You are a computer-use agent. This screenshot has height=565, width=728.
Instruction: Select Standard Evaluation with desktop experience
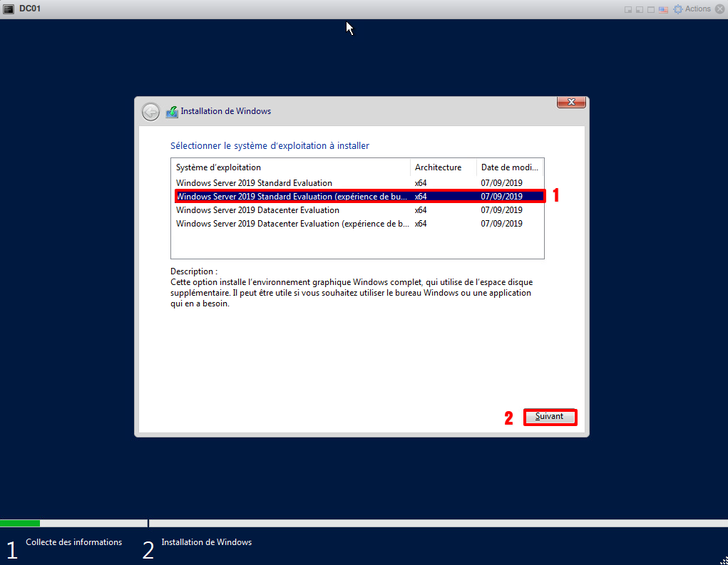tap(292, 197)
